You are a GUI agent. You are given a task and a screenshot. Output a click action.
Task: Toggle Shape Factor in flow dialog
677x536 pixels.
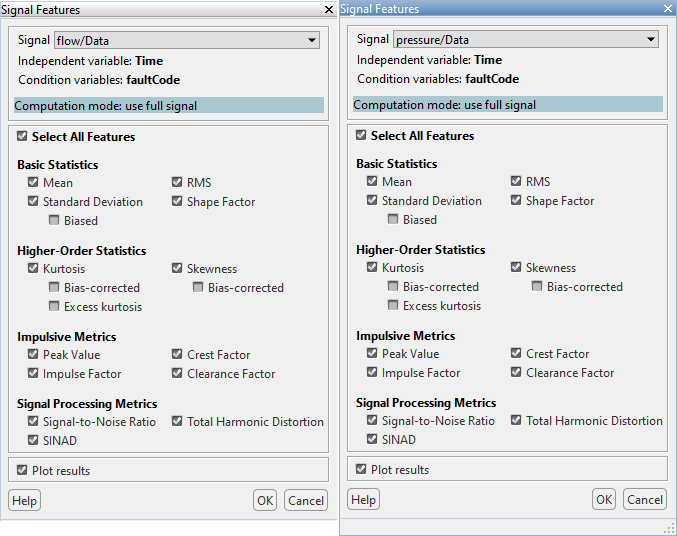click(x=178, y=202)
